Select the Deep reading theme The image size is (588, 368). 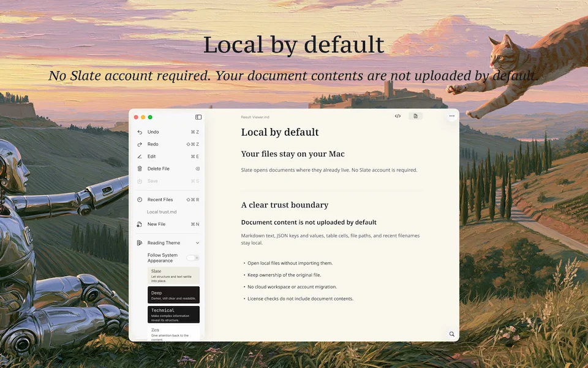click(173, 295)
